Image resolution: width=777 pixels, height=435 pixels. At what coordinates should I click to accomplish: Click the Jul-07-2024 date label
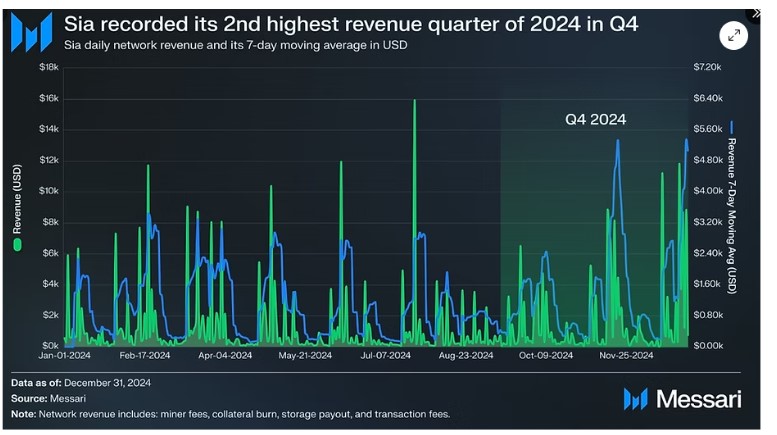[x=386, y=355]
